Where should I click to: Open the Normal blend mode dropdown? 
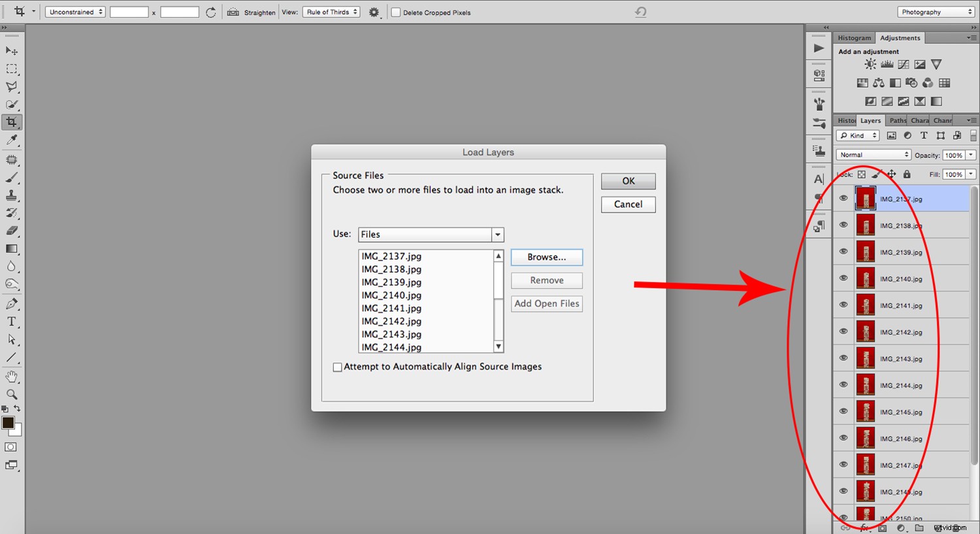(873, 154)
